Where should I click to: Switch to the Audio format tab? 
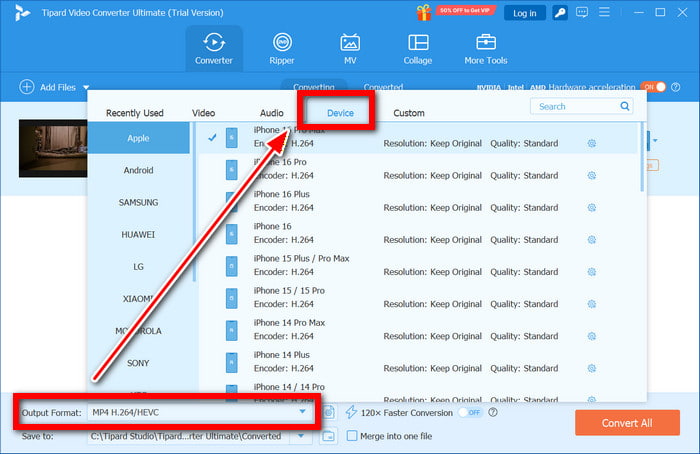(272, 113)
